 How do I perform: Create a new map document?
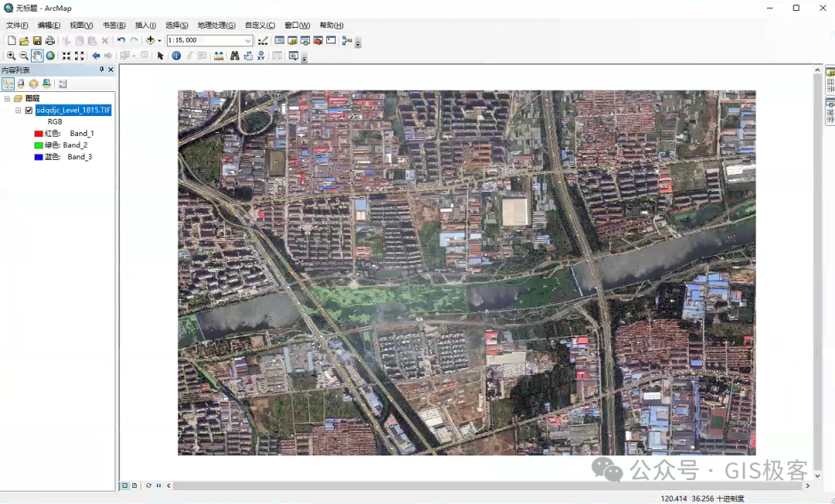[x=12, y=40]
